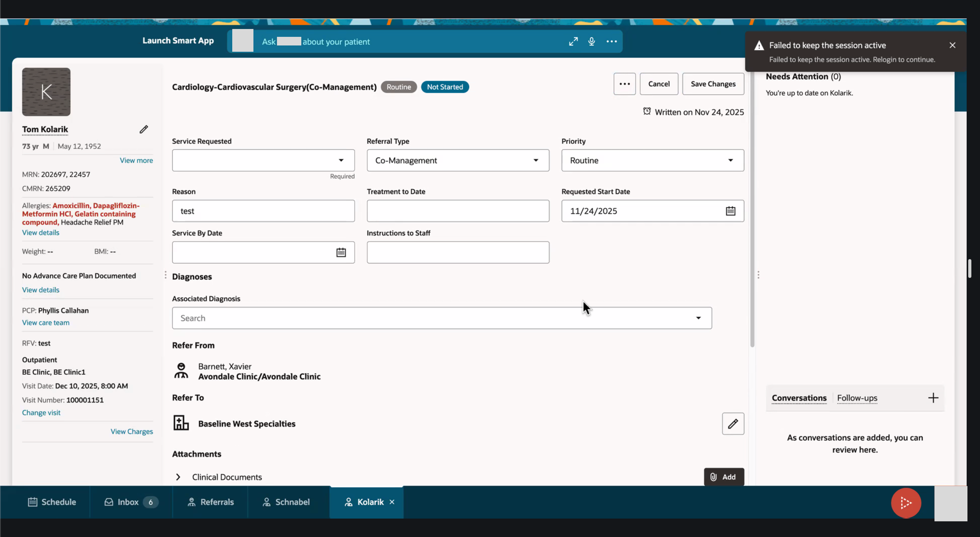Viewport: 980px width, 537px height.
Task: Switch to the Schnabel patient tab
Action: click(x=286, y=502)
